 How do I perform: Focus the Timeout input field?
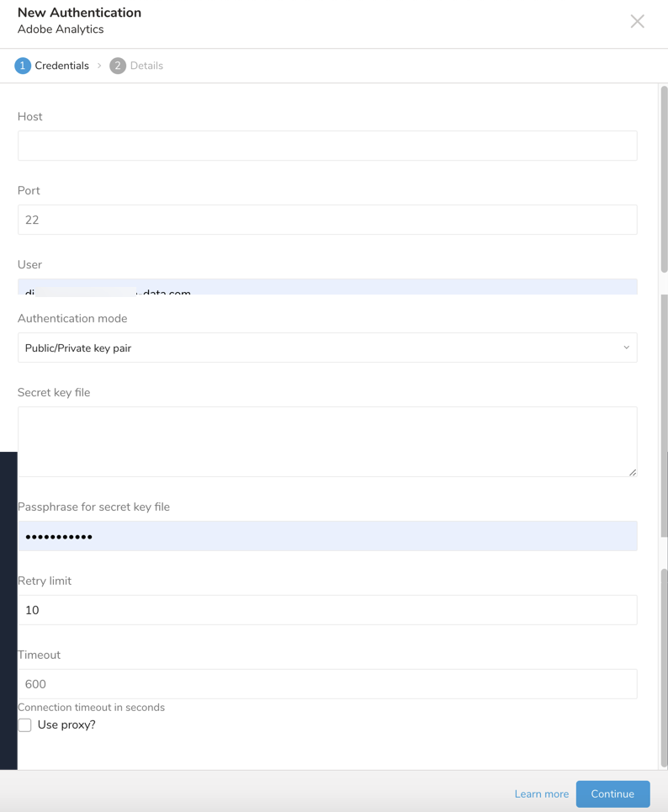click(326, 684)
